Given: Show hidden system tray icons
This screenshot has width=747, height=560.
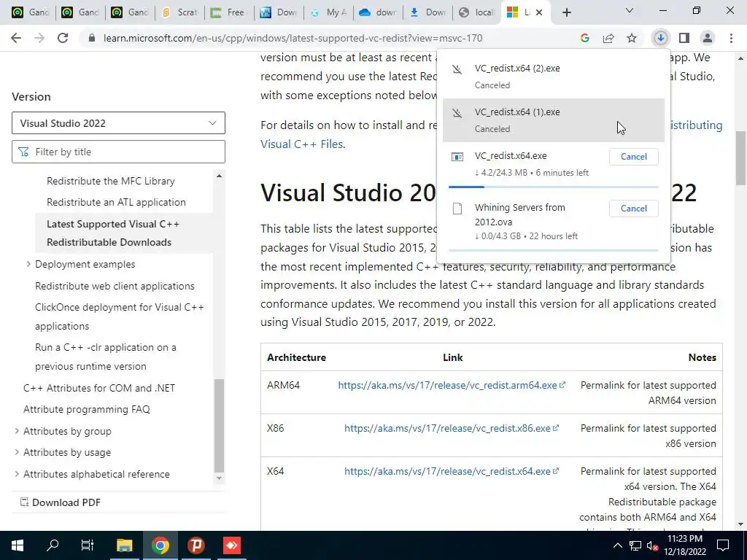Looking at the screenshot, I should coord(617,545).
